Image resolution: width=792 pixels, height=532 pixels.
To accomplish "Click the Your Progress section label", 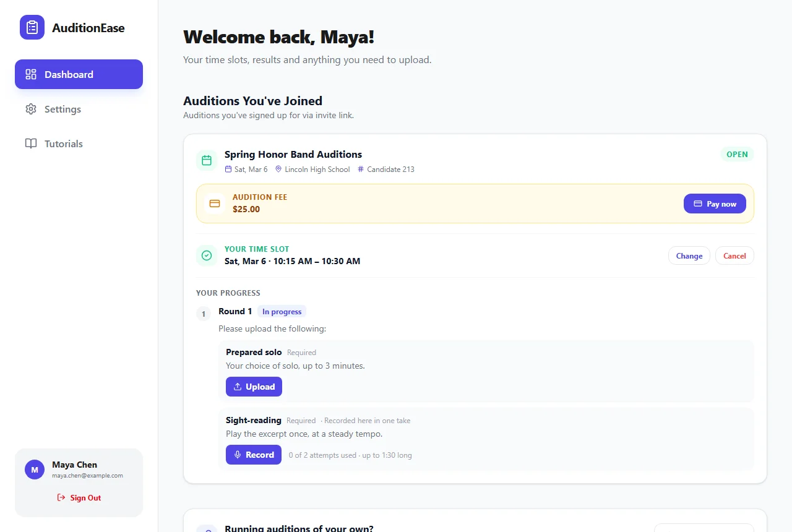I will pyautogui.click(x=228, y=293).
